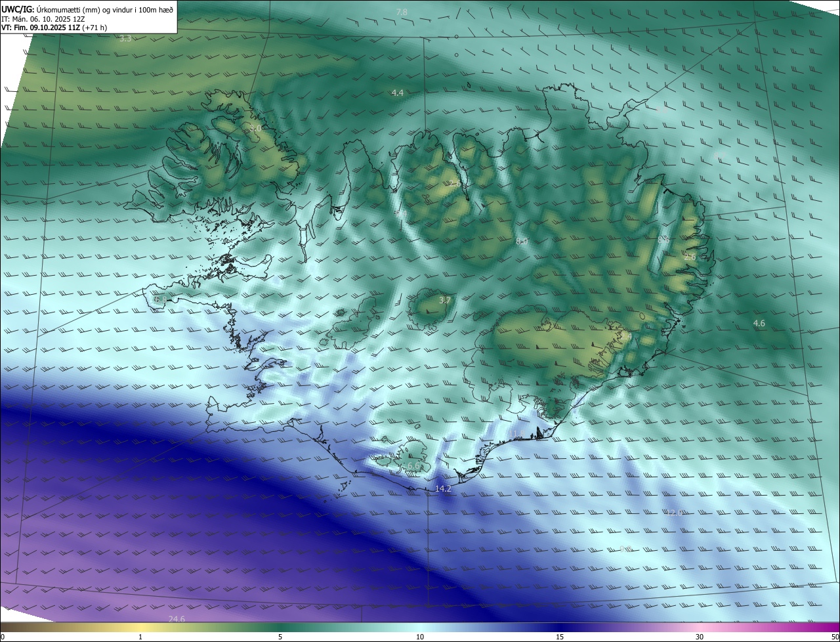Click the 10 tick on the color scale
The width and height of the screenshot is (840, 642).
[420, 637]
